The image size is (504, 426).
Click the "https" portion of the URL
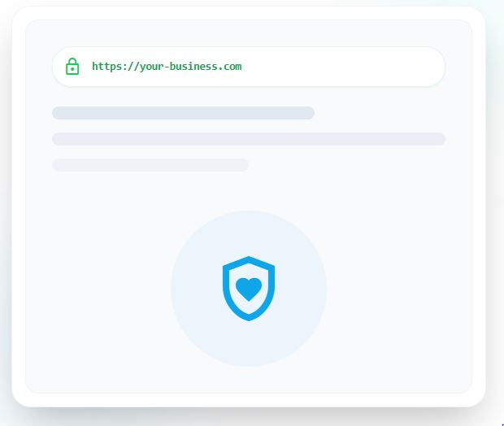(106, 66)
